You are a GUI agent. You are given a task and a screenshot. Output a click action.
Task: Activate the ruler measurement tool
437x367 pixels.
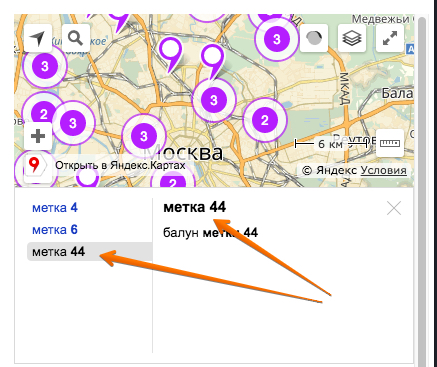coord(390,143)
